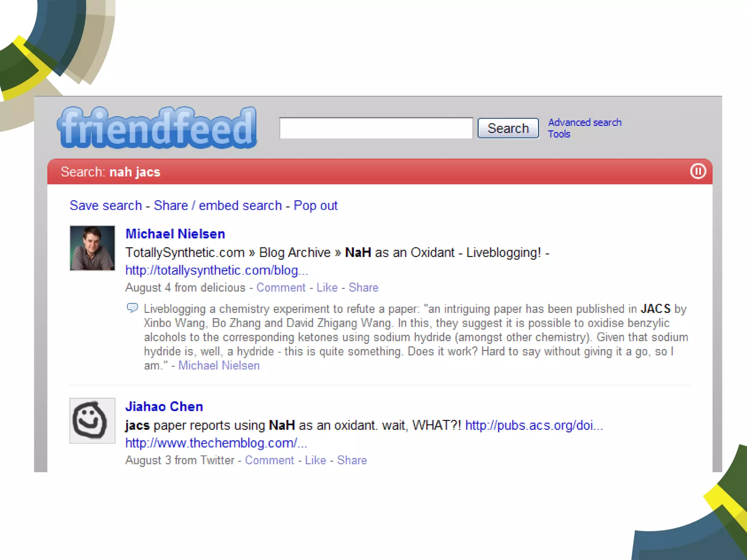Open Michael Nielsen's profile photo
Viewport: 747px width, 560px height.
(92, 248)
